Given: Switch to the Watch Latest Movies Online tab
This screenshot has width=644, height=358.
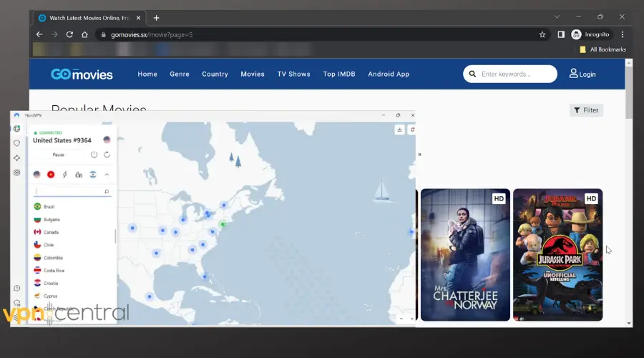Looking at the screenshot, I should [88, 18].
